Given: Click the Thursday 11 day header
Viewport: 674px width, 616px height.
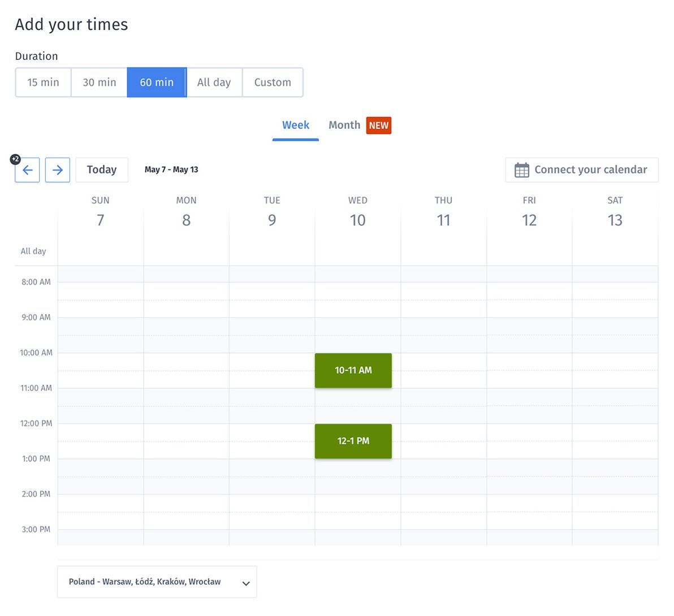Looking at the screenshot, I should 443,214.
